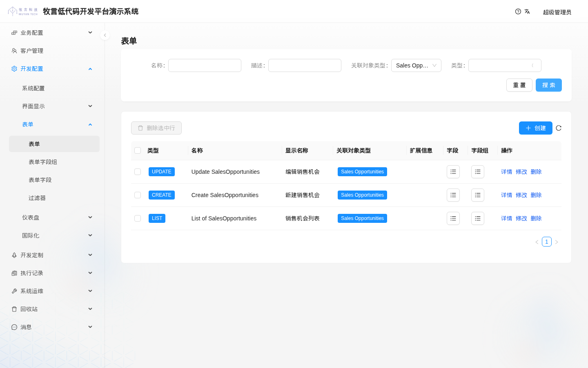Open 系统配置 menu item
Screen dimensions: 588x368
(54, 88)
